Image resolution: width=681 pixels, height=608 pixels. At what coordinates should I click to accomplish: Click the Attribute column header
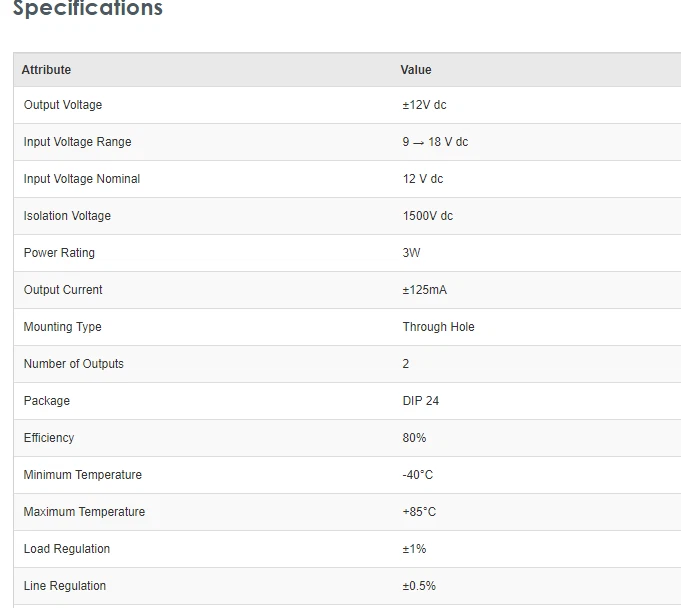click(46, 70)
